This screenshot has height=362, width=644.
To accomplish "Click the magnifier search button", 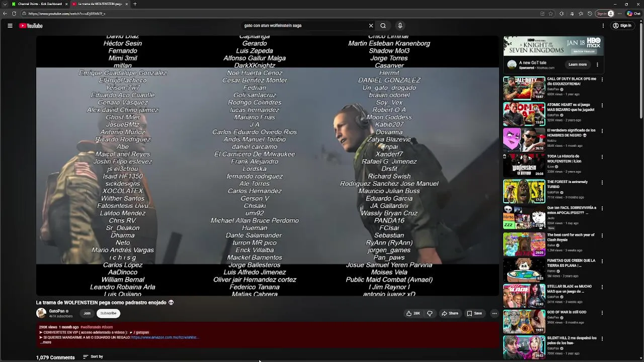I will tap(383, 26).
